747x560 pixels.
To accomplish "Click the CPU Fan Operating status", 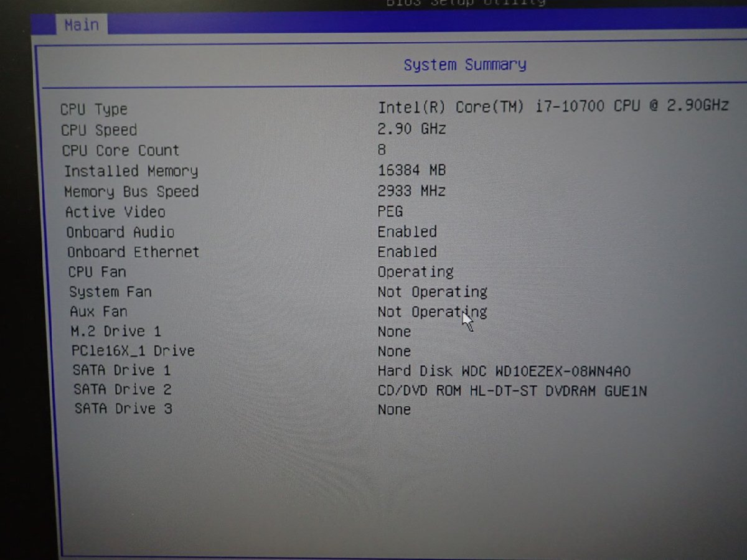I will (415, 273).
